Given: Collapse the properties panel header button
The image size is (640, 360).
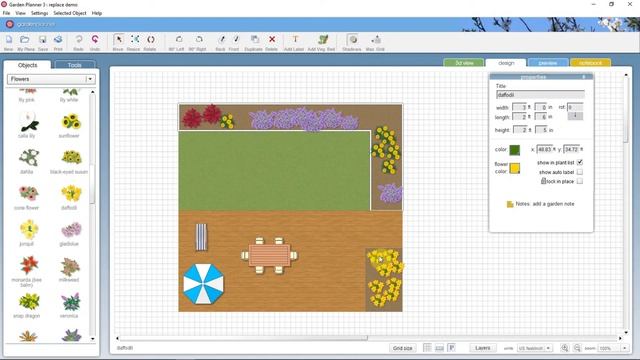Looking at the screenshot, I should point(584,77).
